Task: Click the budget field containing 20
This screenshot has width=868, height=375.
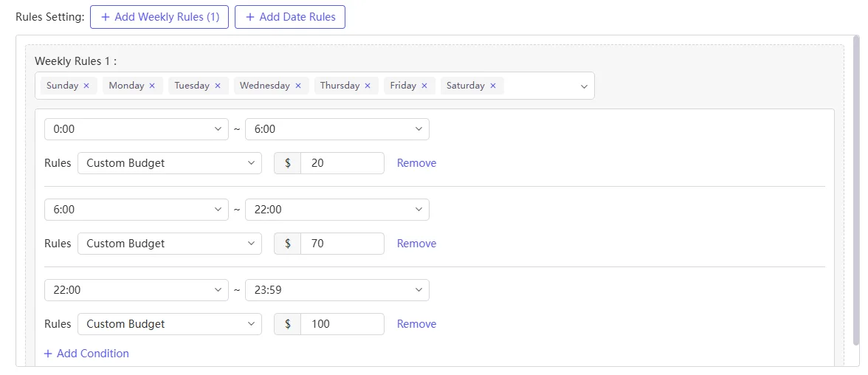Action: [342, 163]
